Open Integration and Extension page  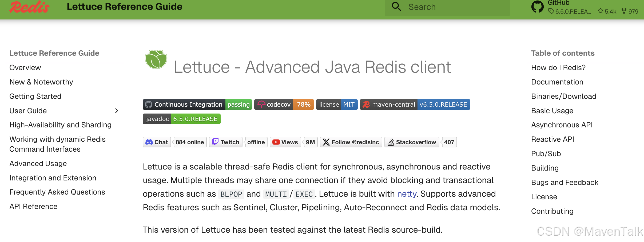[x=53, y=178]
